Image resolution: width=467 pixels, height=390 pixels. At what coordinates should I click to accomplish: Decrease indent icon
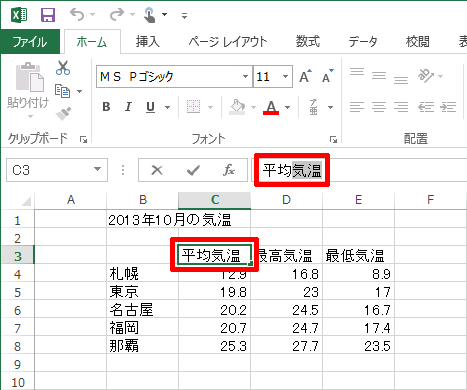coord(426,107)
